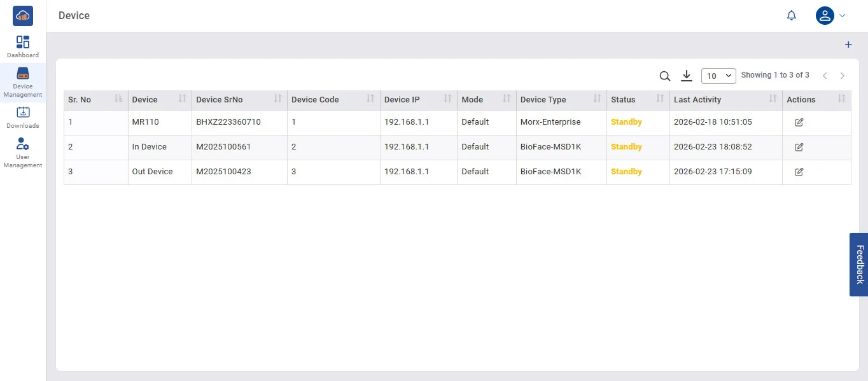This screenshot has height=381, width=868.
Task: Open User Management in sidebar
Action: click(23, 153)
